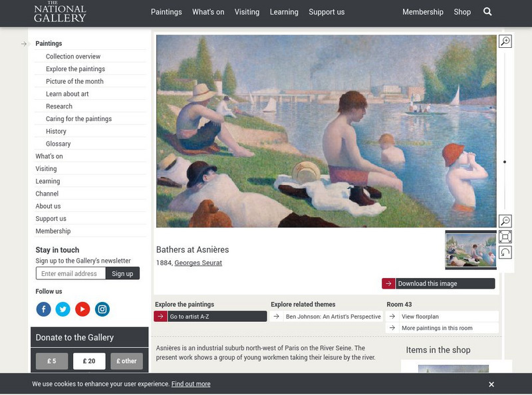Open Caring for the paintings
The image size is (532, 395).
(78, 119)
